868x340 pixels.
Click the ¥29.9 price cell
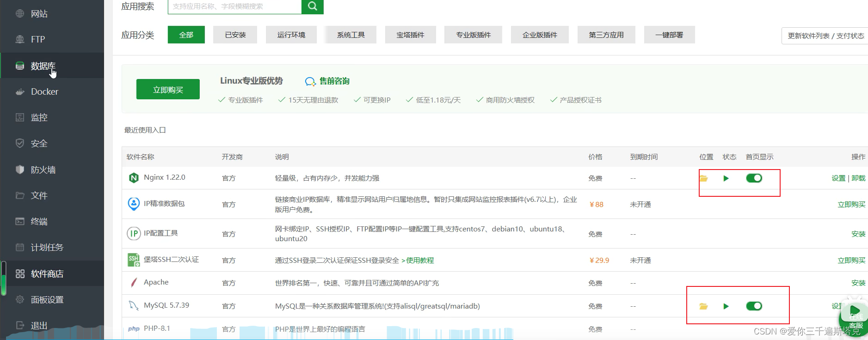click(x=599, y=261)
